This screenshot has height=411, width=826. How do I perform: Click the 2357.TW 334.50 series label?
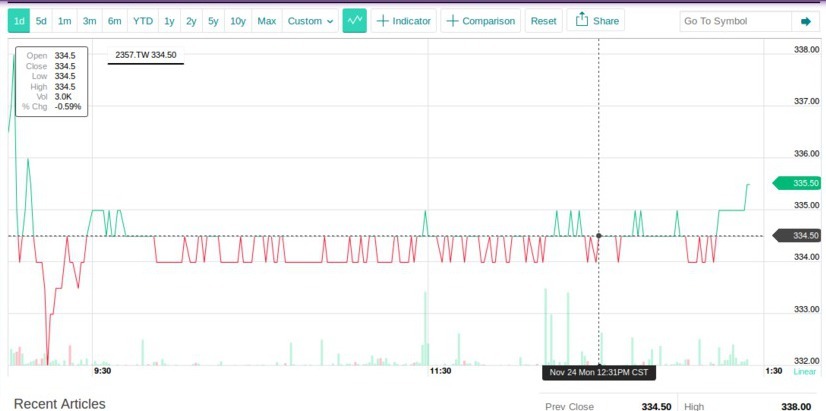tap(146, 55)
